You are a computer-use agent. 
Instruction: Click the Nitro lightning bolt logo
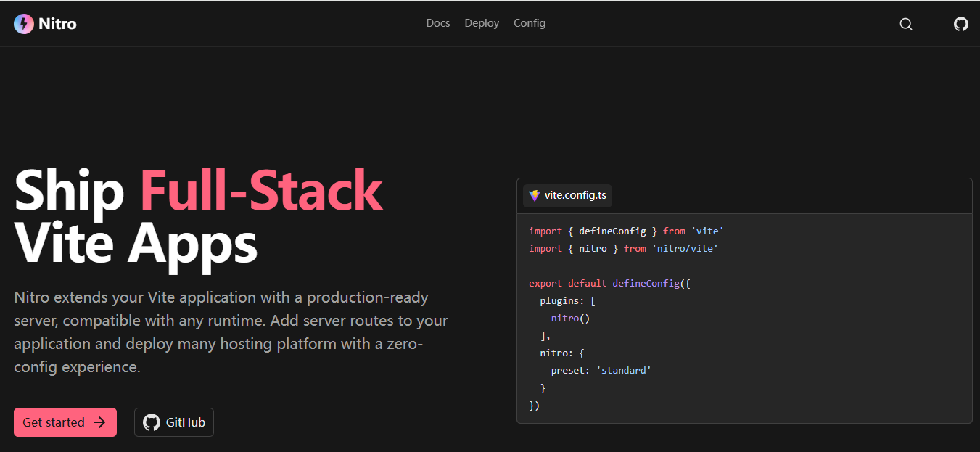click(x=24, y=24)
